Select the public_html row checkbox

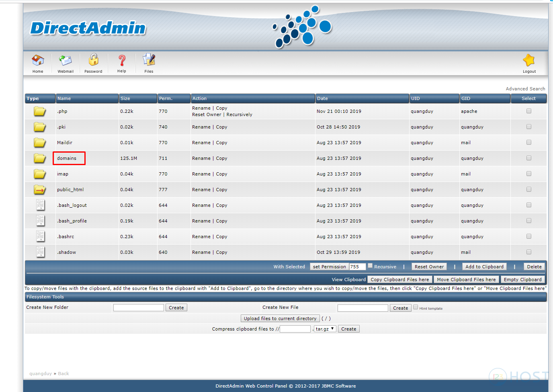[x=529, y=189]
